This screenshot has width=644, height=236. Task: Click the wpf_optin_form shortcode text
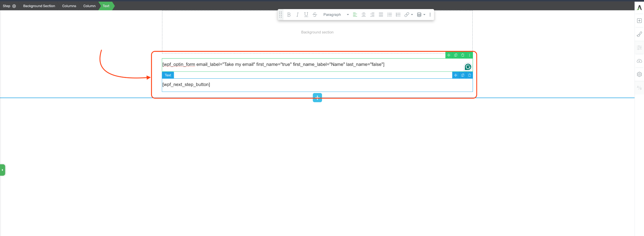click(x=273, y=64)
